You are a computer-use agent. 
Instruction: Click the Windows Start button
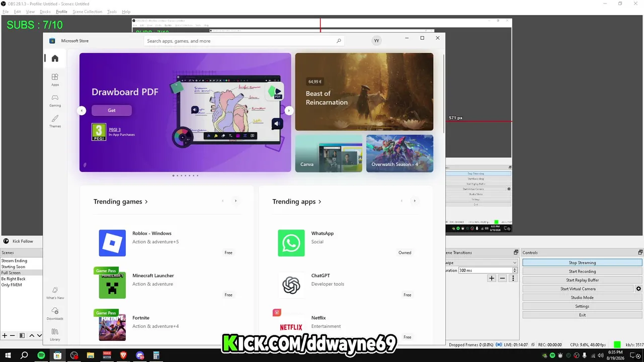point(8,355)
